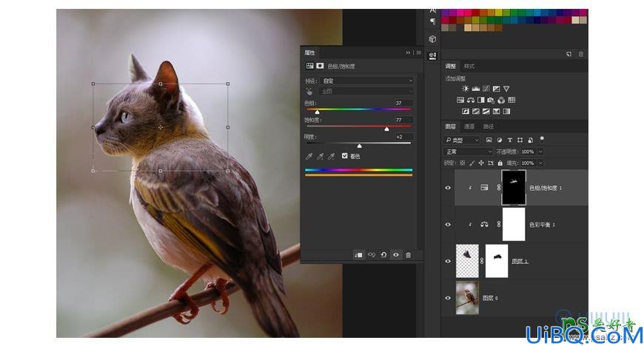644x346 pixels.
Task: Pick the add-to-sample eyedropper (plus)
Action: pos(320,156)
